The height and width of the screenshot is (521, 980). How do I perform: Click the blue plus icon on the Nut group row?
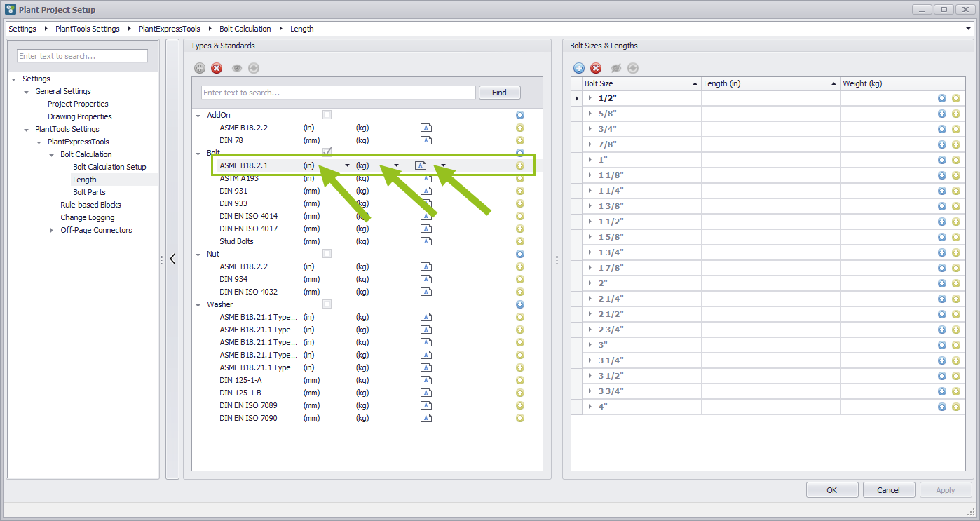tap(520, 254)
